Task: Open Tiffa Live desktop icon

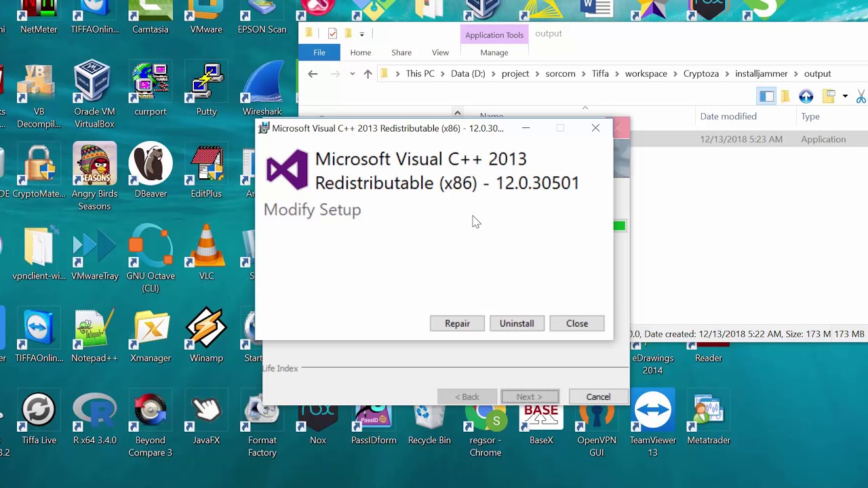Action: tap(39, 418)
